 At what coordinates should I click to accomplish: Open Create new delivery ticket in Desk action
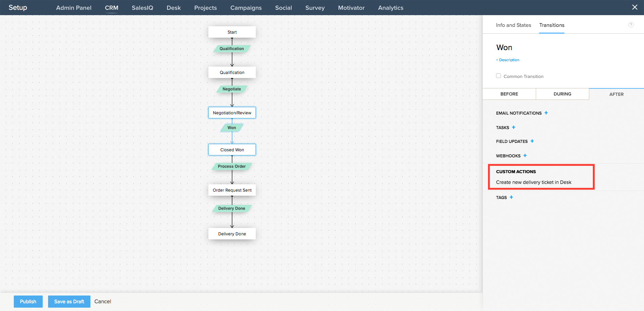(533, 182)
